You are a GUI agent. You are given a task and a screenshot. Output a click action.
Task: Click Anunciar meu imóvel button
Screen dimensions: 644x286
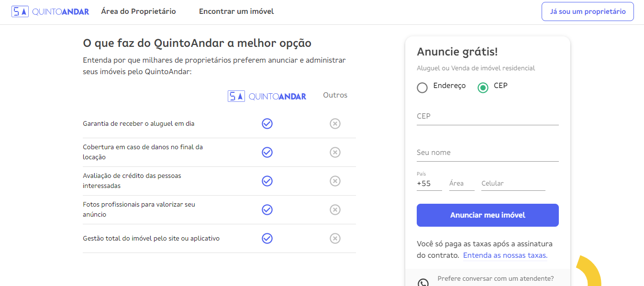pyautogui.click(x=488, y=215)
